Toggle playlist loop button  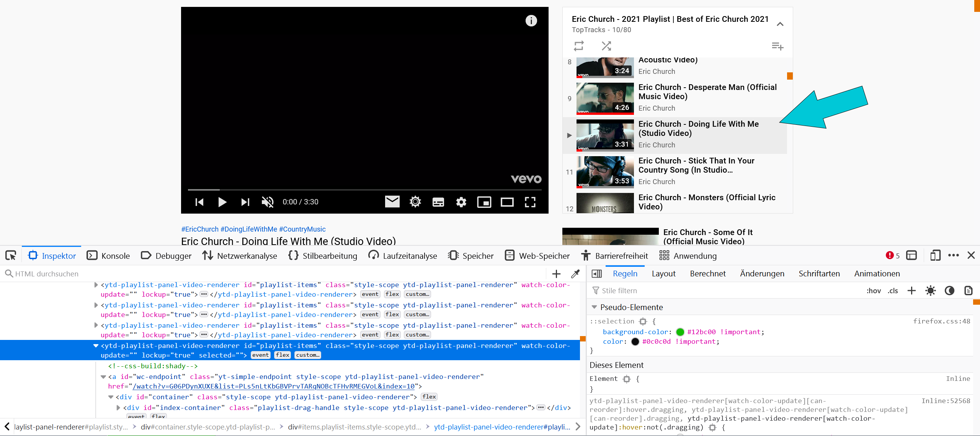pos(578,46)
